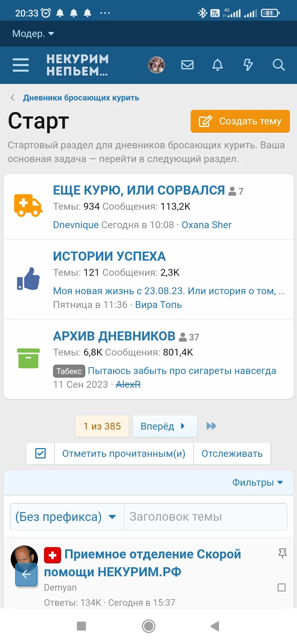Click Сегодня в 15:37 last reply time
The width and height of the screenshot is (297, 644).
142,603
